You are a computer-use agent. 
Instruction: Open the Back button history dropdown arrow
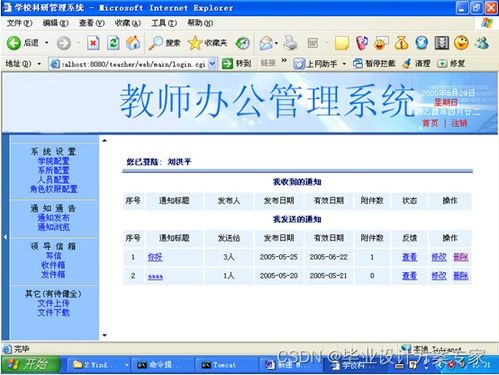click(x=47, y=43)
